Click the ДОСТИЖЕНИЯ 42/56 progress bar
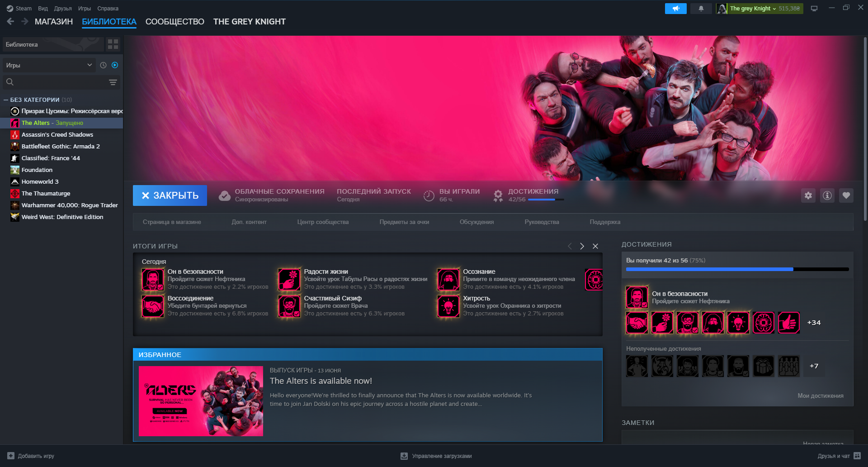868x467 pixels. pos(546,200)
